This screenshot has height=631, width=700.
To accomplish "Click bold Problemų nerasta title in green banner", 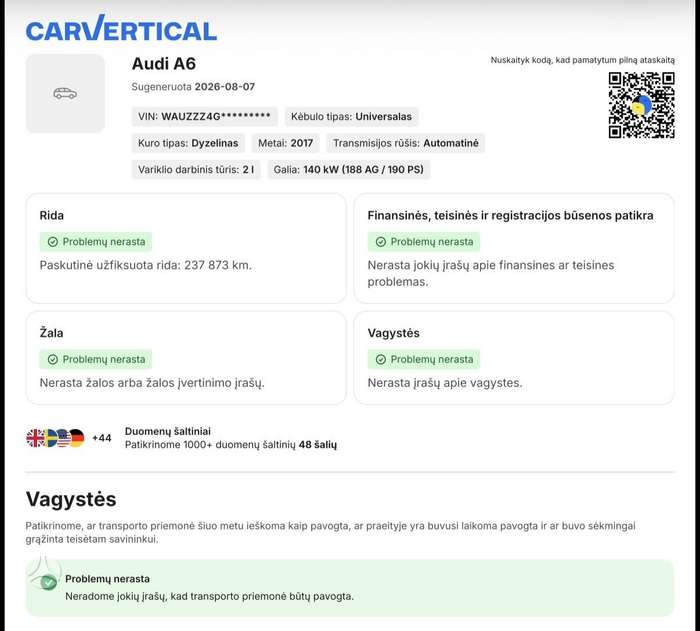I will [108, 579].
